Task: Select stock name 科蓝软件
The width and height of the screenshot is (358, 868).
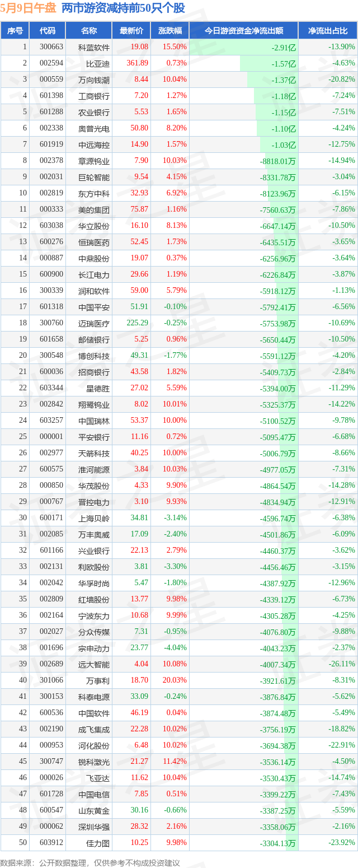Action: [94, 47]
